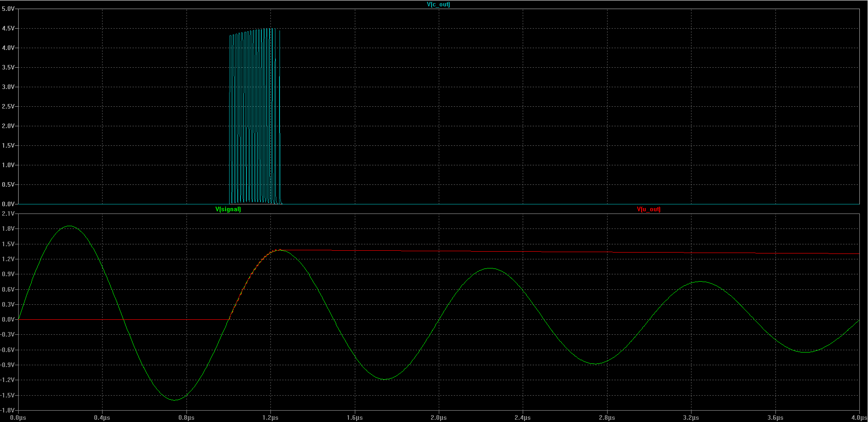Click the V(c_out) trace label
The height and width of the screenshot is (422, 868).
pos(438,5)
